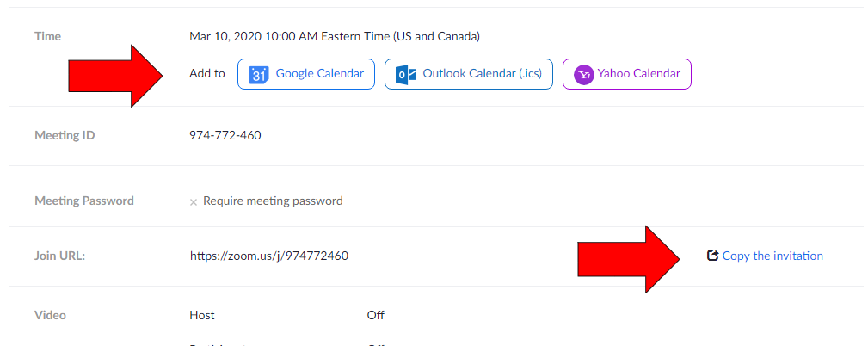This screenshot has width=868, height=346.
Task: Click the purple Yahoo icon
Action: click(x=584, y=75)
